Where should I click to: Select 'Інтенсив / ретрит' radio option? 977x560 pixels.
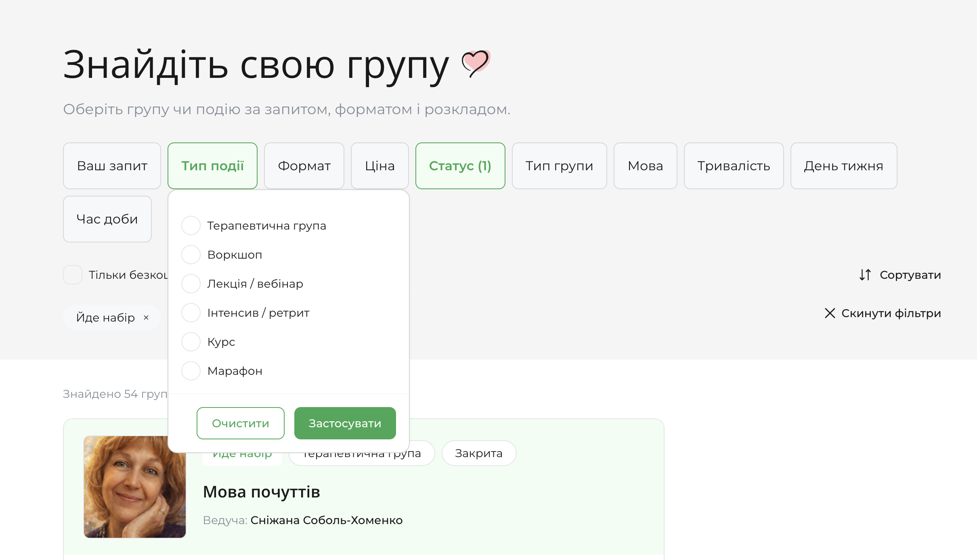coord(191,313)
